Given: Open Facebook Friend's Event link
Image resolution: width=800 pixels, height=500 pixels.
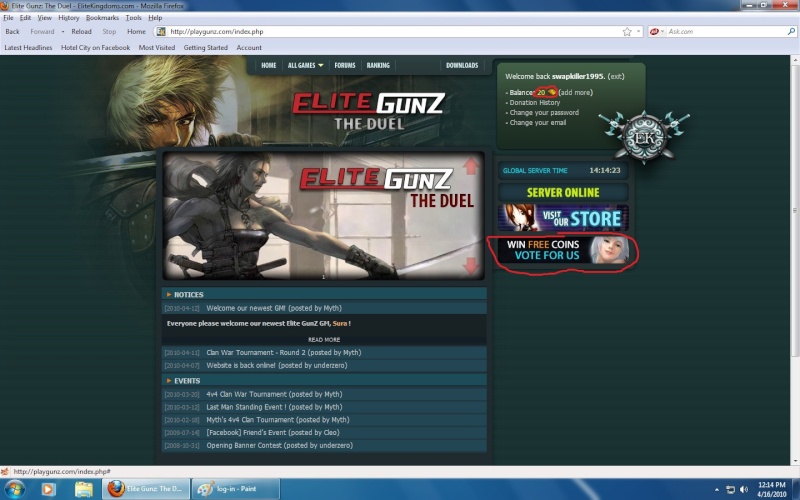Looking at the screenshot, I should pyautogui.click(x=272, y=433).
